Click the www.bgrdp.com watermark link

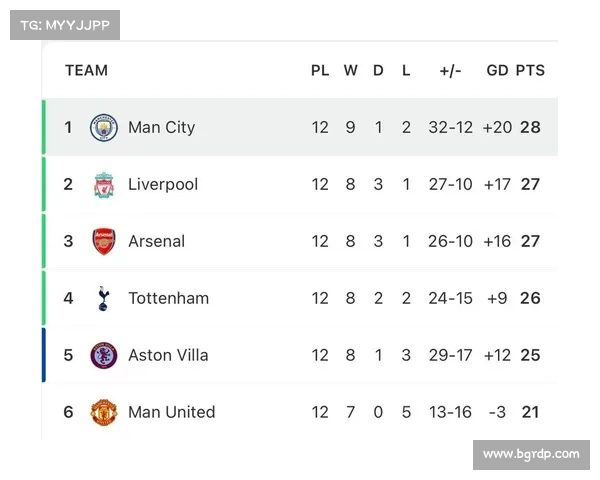click(x=531, y=454)
